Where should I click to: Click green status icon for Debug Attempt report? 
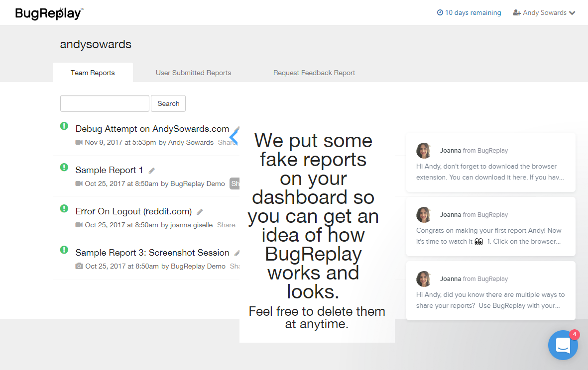coord(64,126)
